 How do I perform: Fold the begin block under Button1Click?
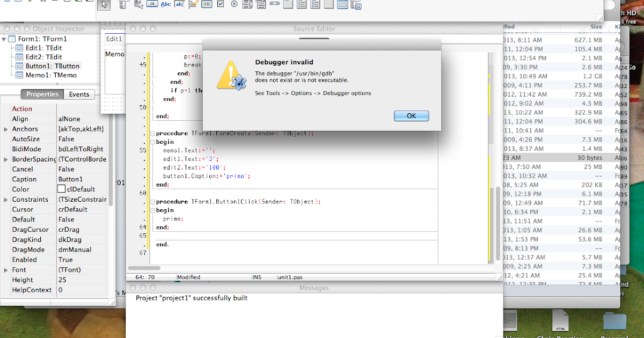point(152,210)
